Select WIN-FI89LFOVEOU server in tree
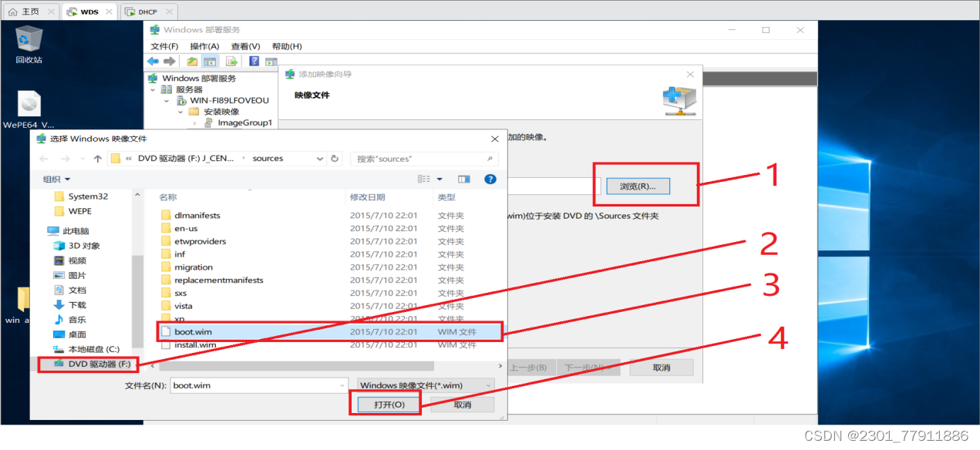The height and width of the screenshot is (450, 980). click(229, 100)
